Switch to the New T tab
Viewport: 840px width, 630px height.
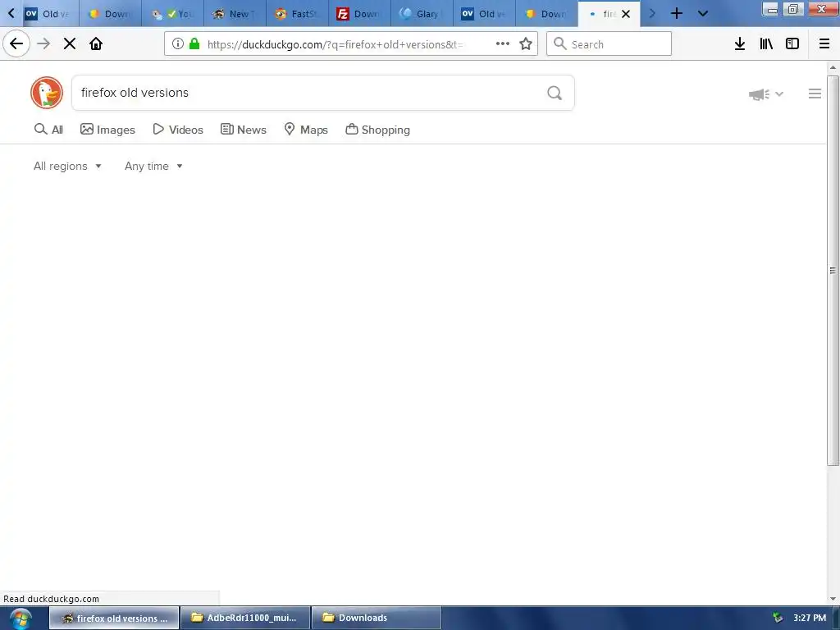click(235, 14)
